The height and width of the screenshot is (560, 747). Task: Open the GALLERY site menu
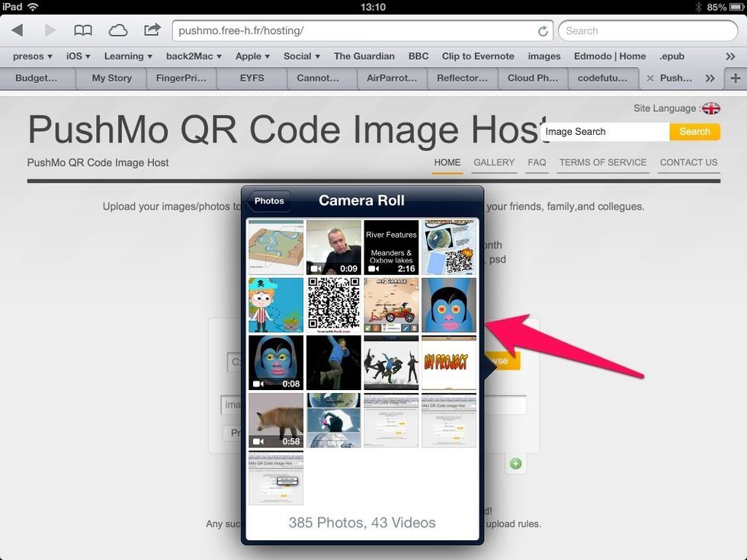494,162
